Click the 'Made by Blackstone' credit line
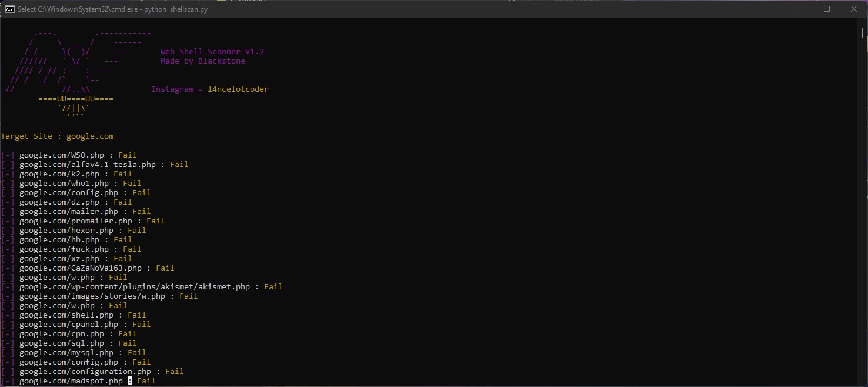The height and width of the screenshot is (387, 868). (x=202, y=61)
